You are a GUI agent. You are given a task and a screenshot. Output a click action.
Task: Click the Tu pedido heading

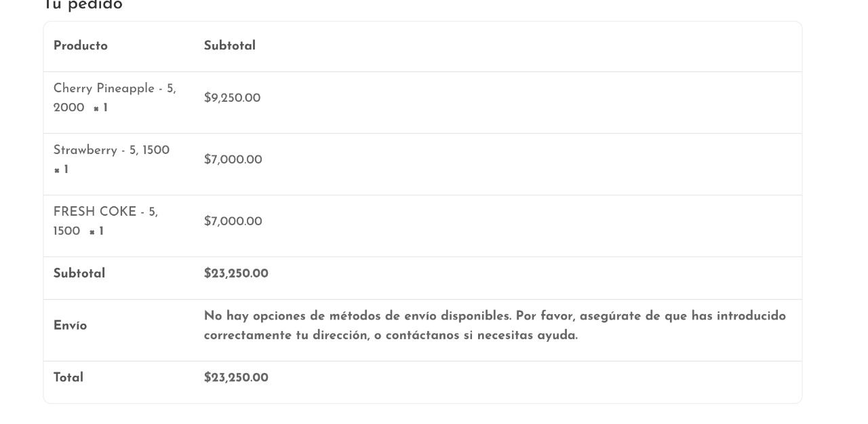83,5
